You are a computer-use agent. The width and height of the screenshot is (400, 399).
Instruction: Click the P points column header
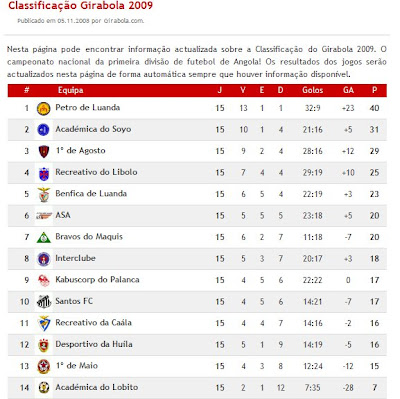point(374,90)
